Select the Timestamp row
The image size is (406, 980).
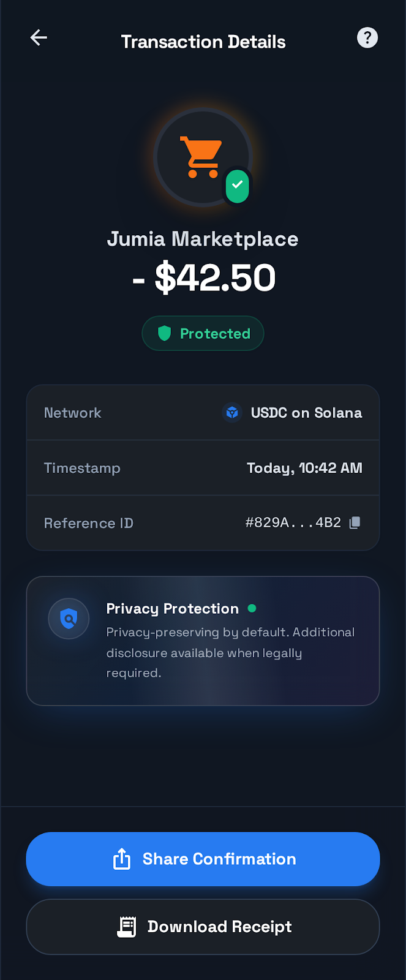203,468
